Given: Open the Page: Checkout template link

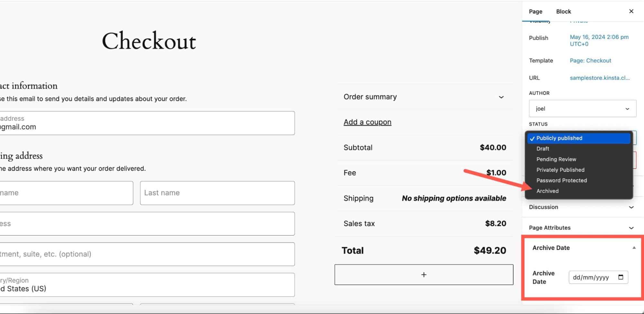Looking at the screenshot, I should (x=590, y=60).
